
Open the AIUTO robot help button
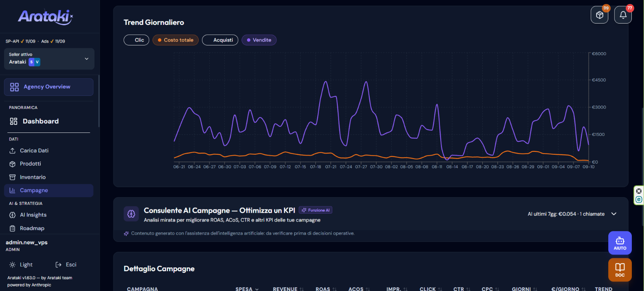(x=620, y=243)
